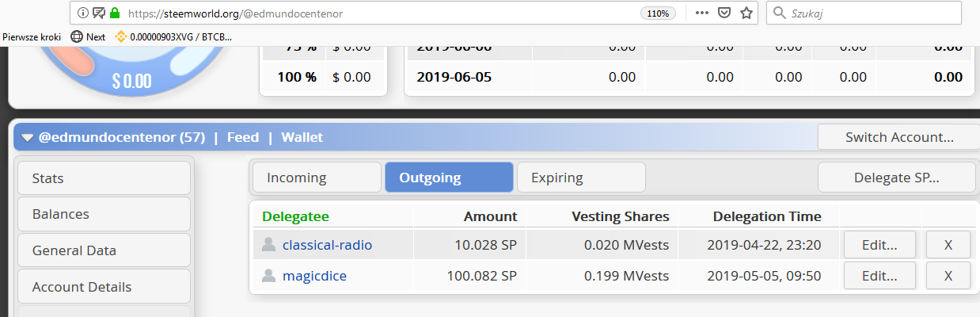Click the 0.020 MVests cell
The width and height of the screenshot is (980, 317).
coord(626,245)
